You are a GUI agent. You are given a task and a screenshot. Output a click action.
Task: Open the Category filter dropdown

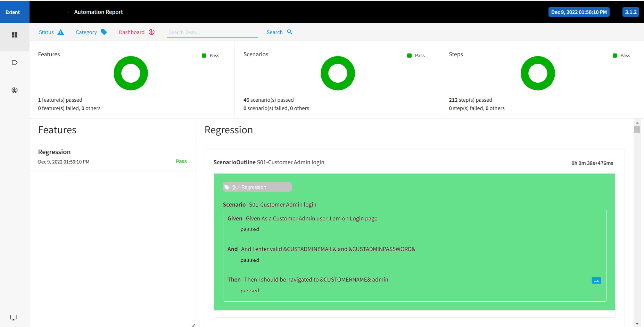(86, 32)
